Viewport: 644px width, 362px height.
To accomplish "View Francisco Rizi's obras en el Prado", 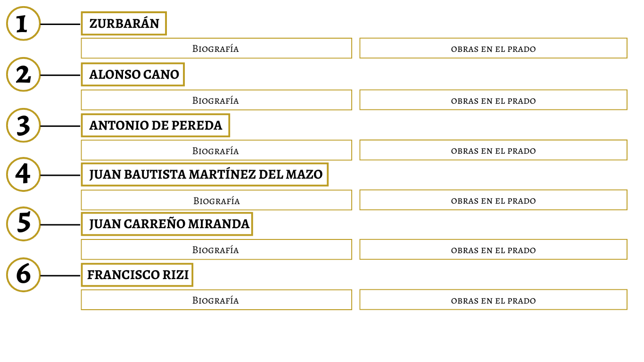I will (493, 300).
